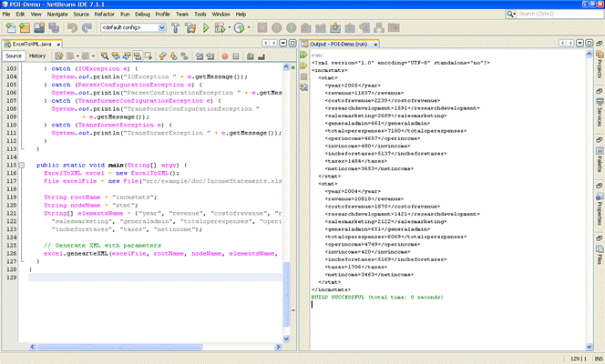This screenshot has height=364, width=605.
Task: Open the Services side panel
Action: (x=600, y=112)
